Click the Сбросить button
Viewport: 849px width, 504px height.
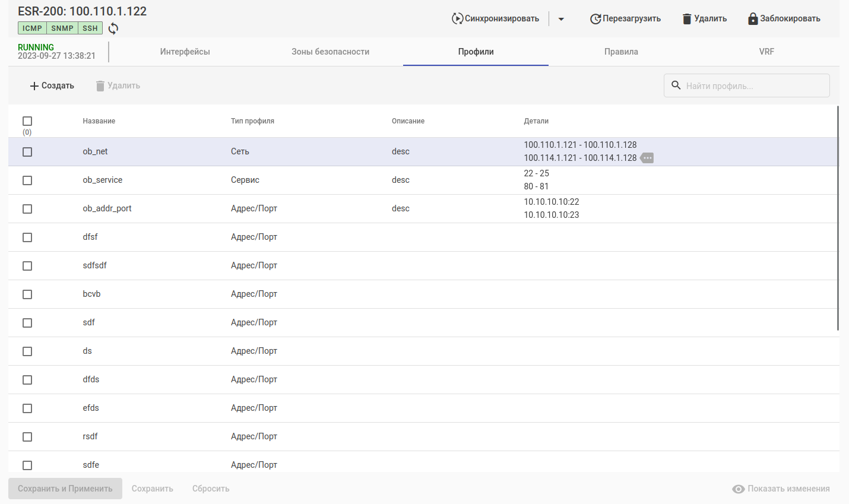(x=211, y=489)
